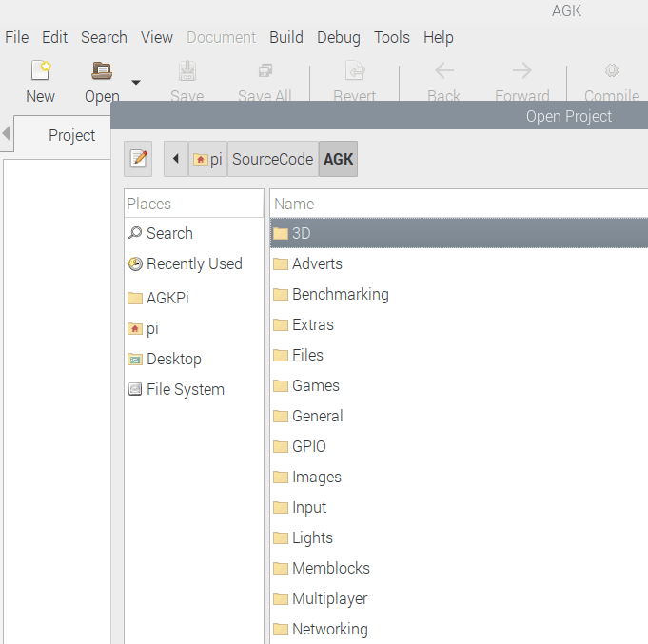
Task: Click the Open file toolbar icon
Action: click(101, 71)
